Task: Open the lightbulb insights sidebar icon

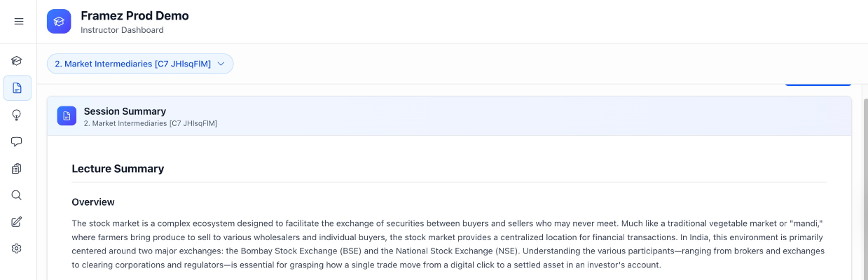Action: pyautogui.click(x=17, y=115)
